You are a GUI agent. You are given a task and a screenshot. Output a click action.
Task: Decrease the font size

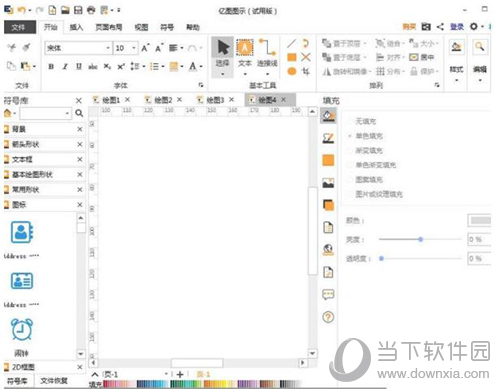coord(159,48)
